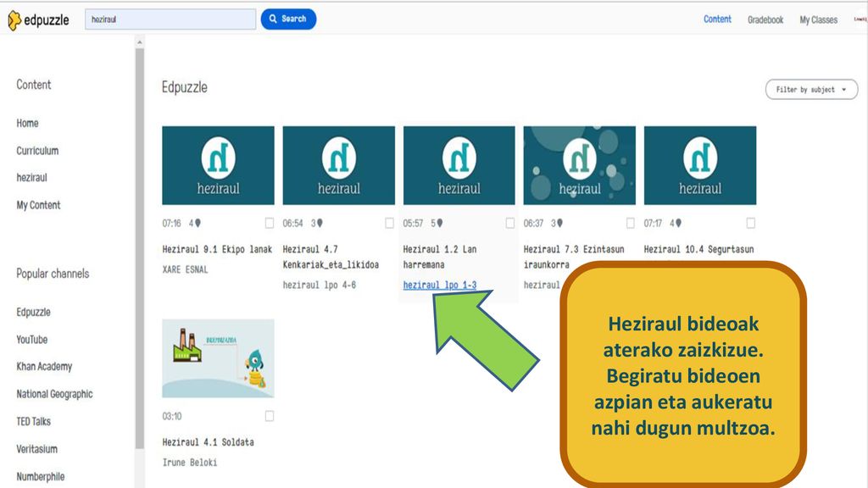Click title Heziraul 4.7 Kenkariak_eta_likidoa
This screenshot has width=868, height=488.
pyautogui.click(x=331, y=258)
